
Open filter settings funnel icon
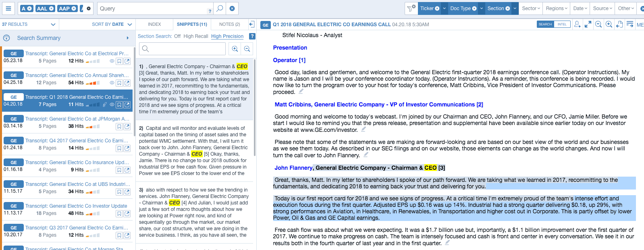[x=411, y=8]
